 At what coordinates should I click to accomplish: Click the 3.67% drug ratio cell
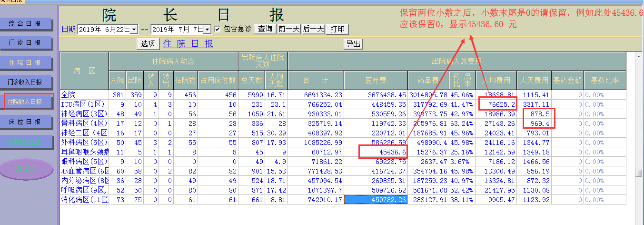462,161
